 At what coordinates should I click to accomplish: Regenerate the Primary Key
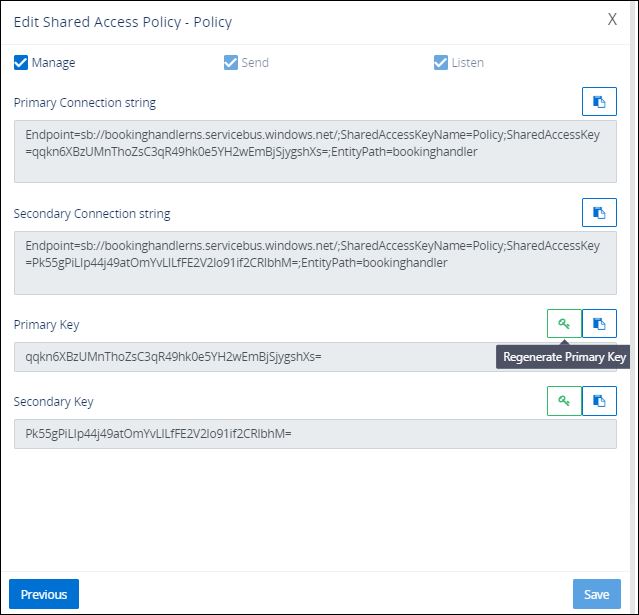click(564, 324)
